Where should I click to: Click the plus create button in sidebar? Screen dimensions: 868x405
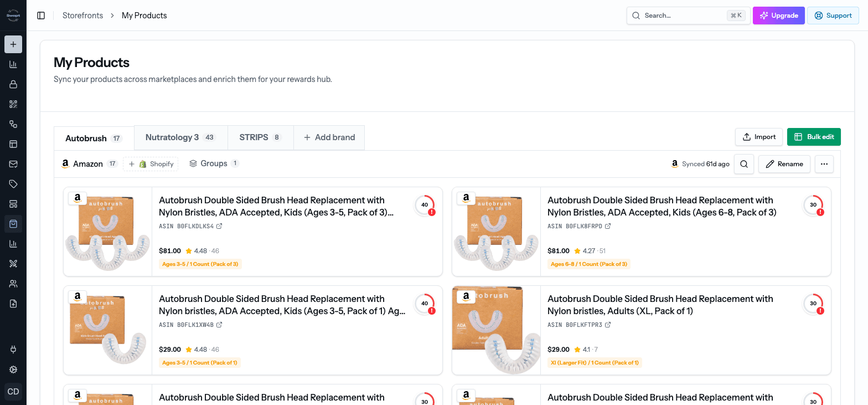pos(13,44)
